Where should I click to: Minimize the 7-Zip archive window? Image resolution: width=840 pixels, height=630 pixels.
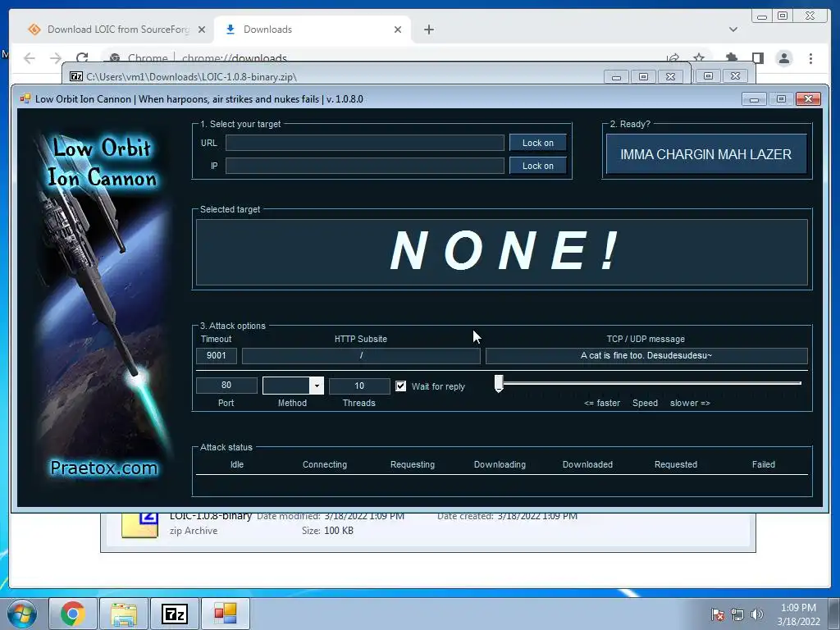[x=616, y=77]
